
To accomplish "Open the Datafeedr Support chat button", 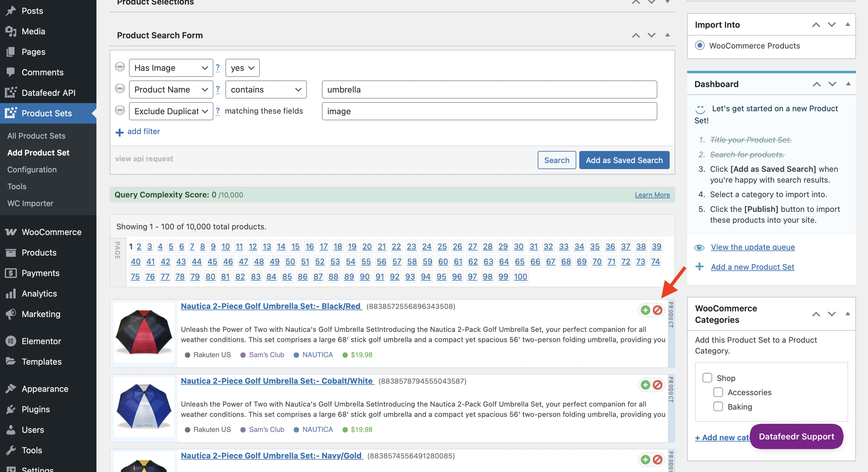I will click(796, 436).
